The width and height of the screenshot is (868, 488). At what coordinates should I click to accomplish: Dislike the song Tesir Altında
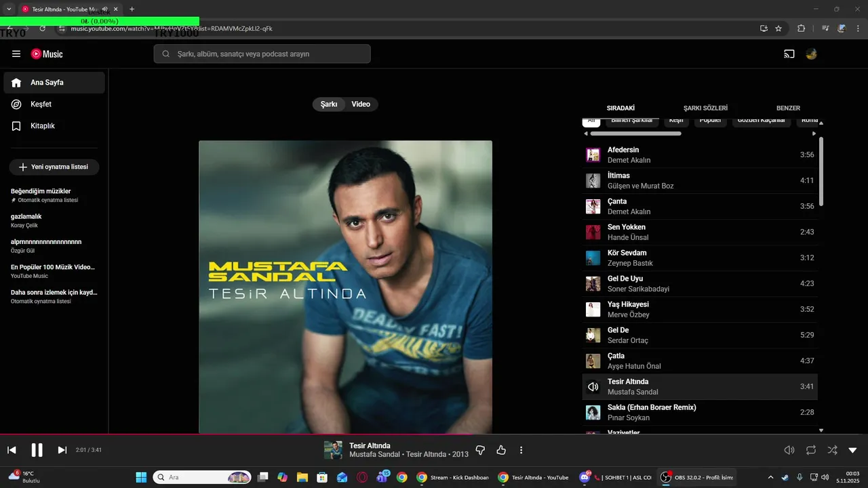click(481, 450)
